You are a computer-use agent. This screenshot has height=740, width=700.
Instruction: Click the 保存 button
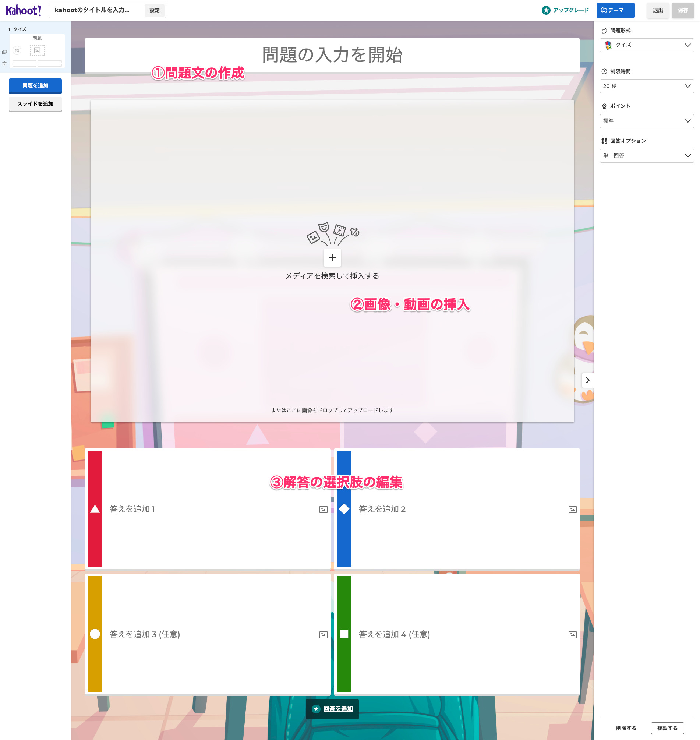(x=683, y=10)
